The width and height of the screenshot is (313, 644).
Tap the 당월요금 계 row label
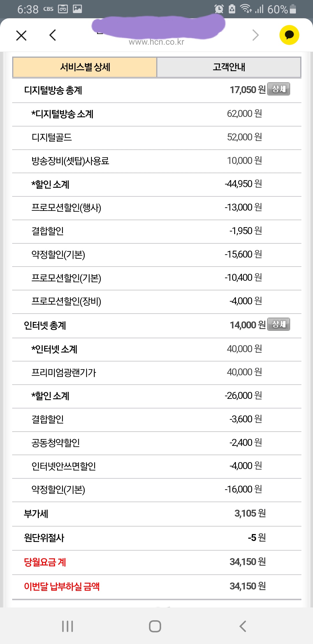pyautogui.click(x=45, y=562)
